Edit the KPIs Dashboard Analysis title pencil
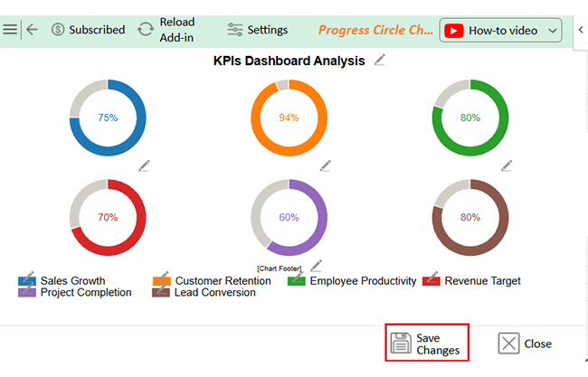 [x=381, y=61]
